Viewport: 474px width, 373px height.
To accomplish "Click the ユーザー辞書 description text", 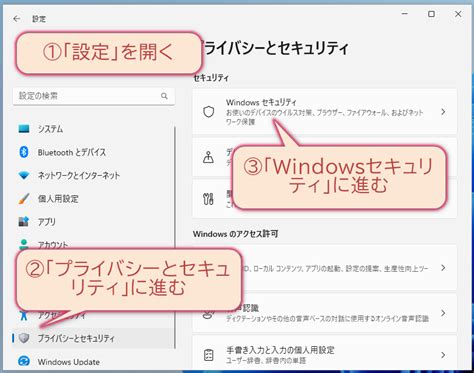I will [266, 360].
